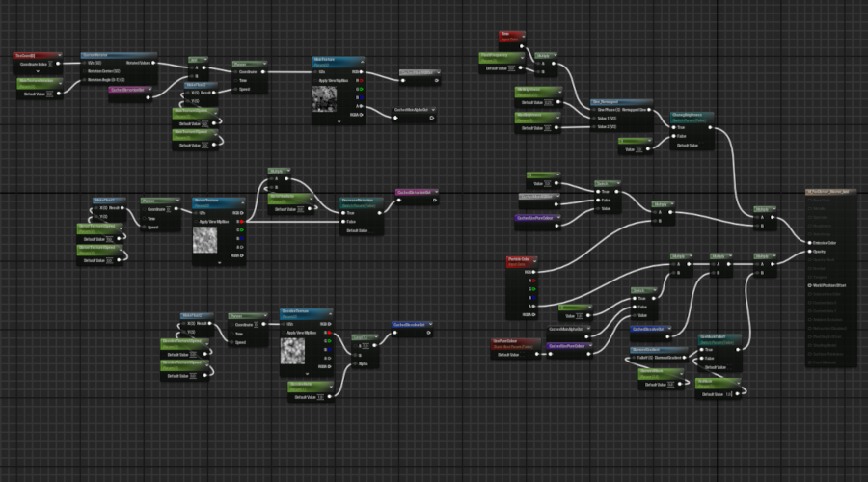Click the Emissive Color input pin

[x=810, y=243]
